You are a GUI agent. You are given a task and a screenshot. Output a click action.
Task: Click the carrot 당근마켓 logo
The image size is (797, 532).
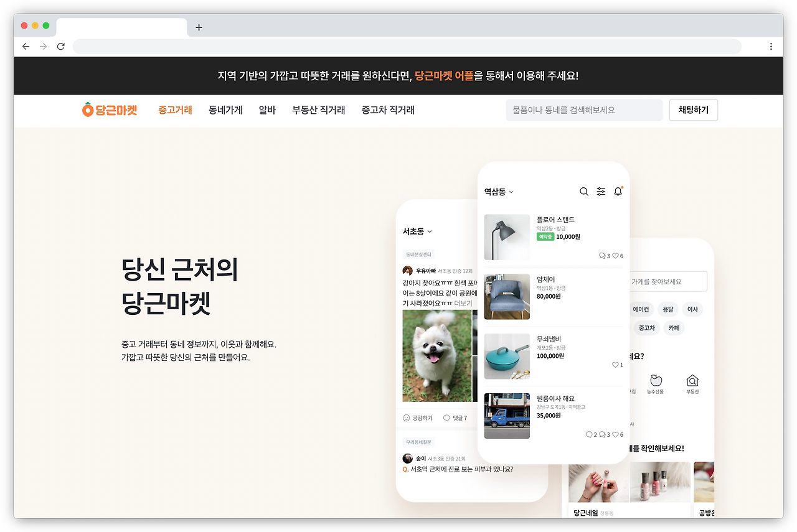click(110, 110)
